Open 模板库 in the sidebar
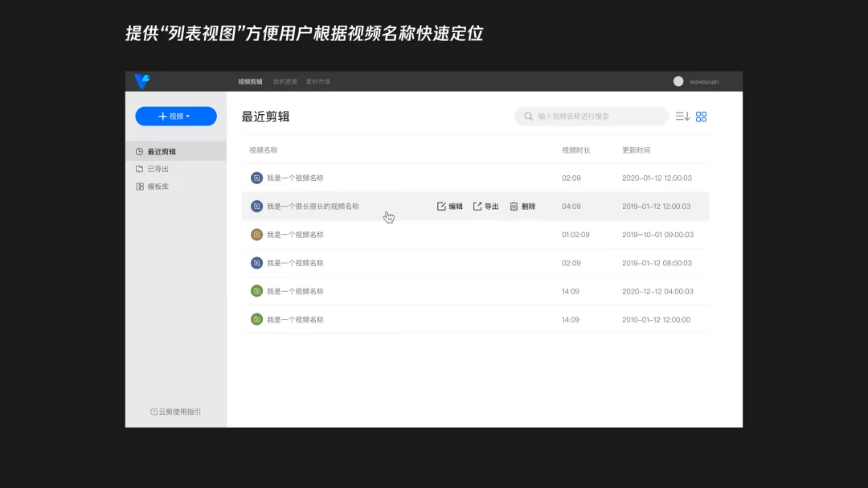This screenshot has width=868, height=488. coord(158,187)
